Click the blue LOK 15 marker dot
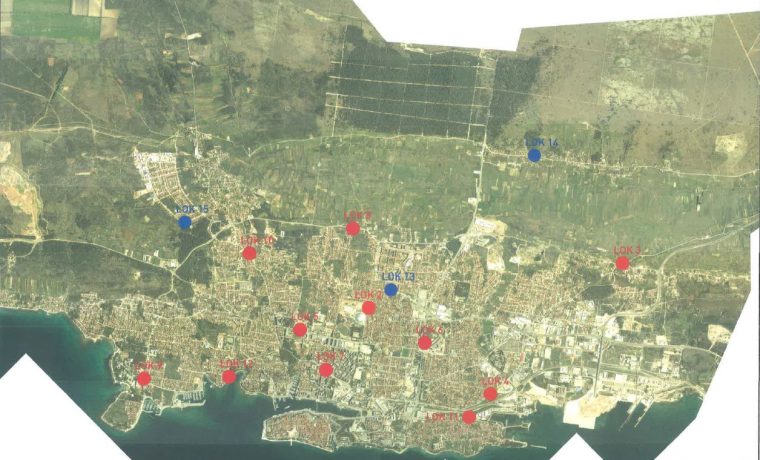 (x=184, y=222)
